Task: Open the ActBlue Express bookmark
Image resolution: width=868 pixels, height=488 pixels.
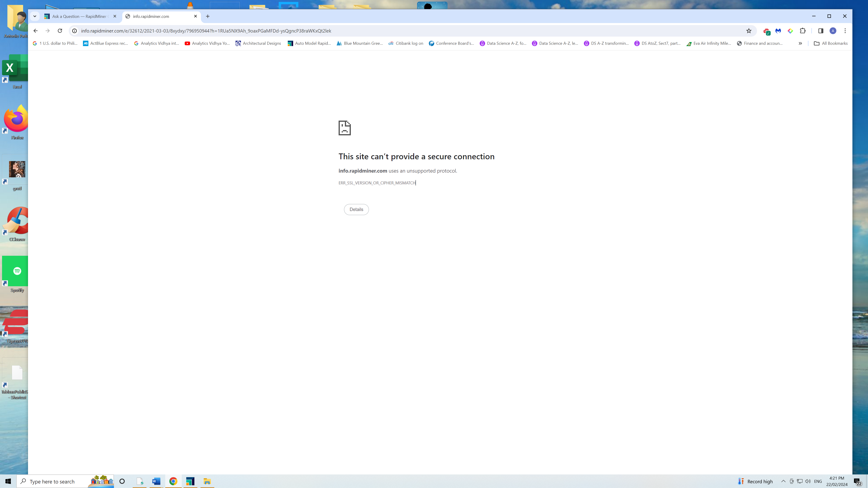Action: [106, 43]
